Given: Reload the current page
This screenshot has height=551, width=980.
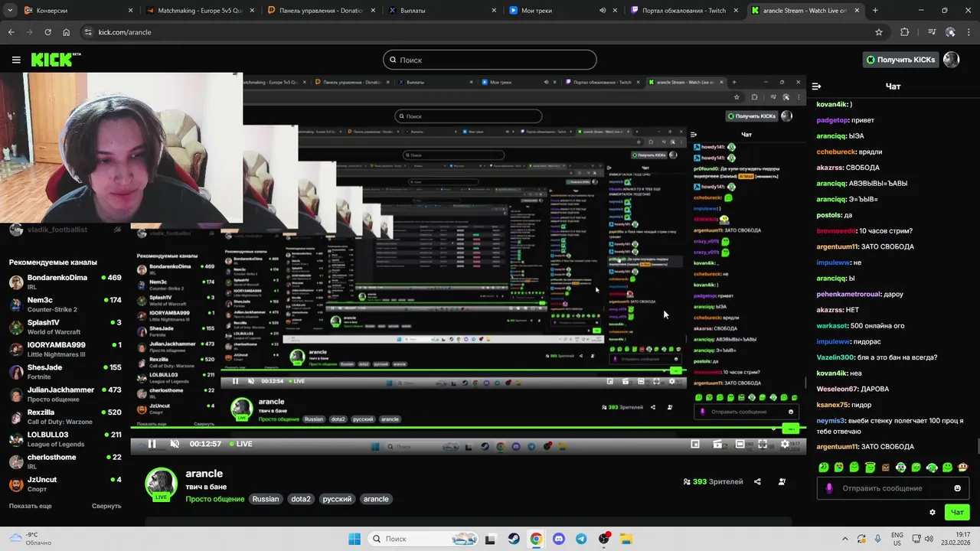Looking at the screenshot, I should [47, 32].
